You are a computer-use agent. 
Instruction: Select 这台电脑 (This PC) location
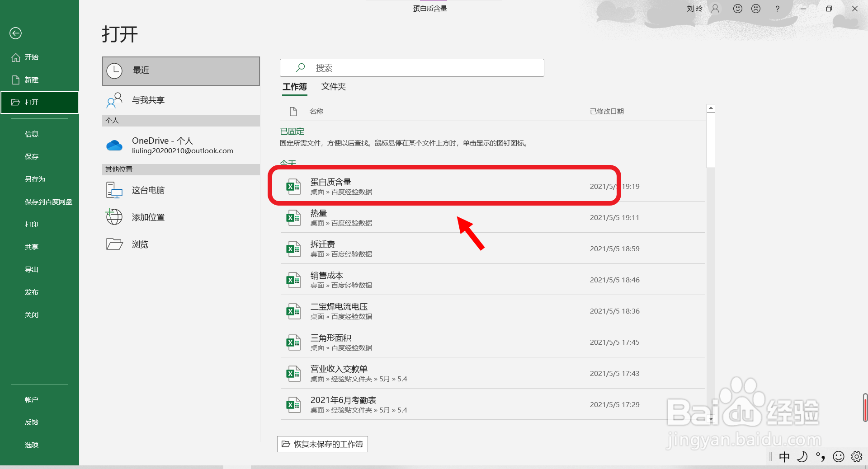point(149,190)
